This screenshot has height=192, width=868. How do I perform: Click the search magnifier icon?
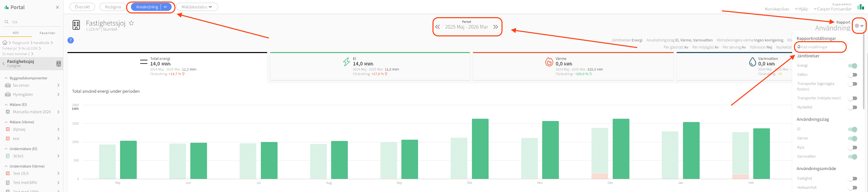coord(6,22)
